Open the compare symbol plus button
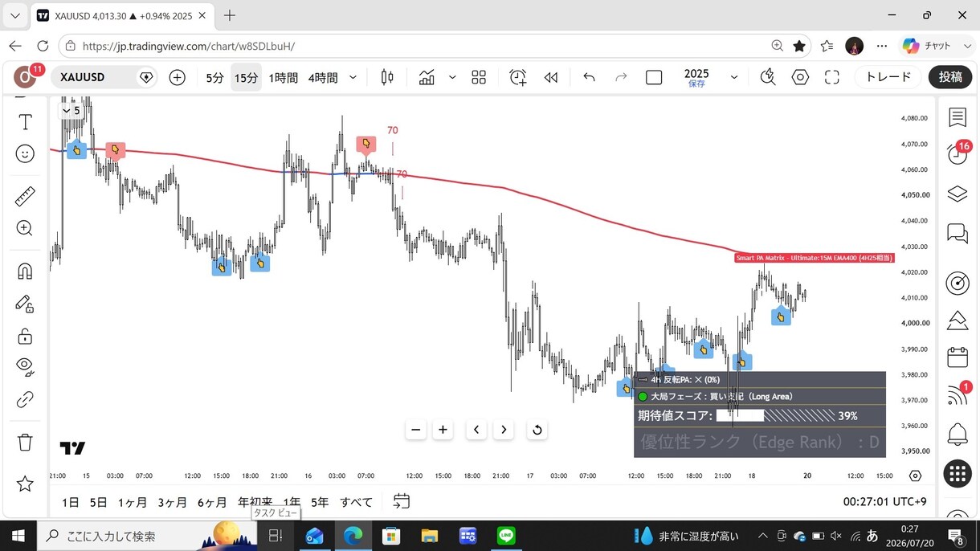 177,77
